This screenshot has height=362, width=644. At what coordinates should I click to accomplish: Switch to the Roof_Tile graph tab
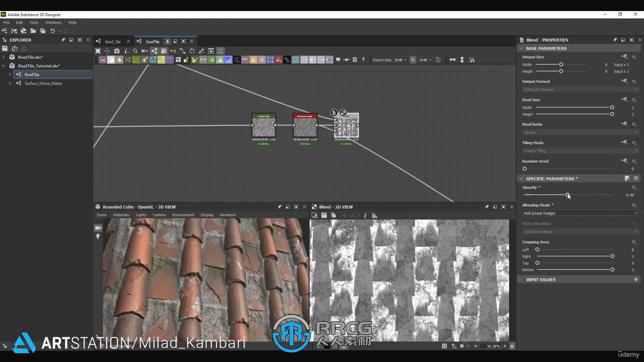point(113,42)
